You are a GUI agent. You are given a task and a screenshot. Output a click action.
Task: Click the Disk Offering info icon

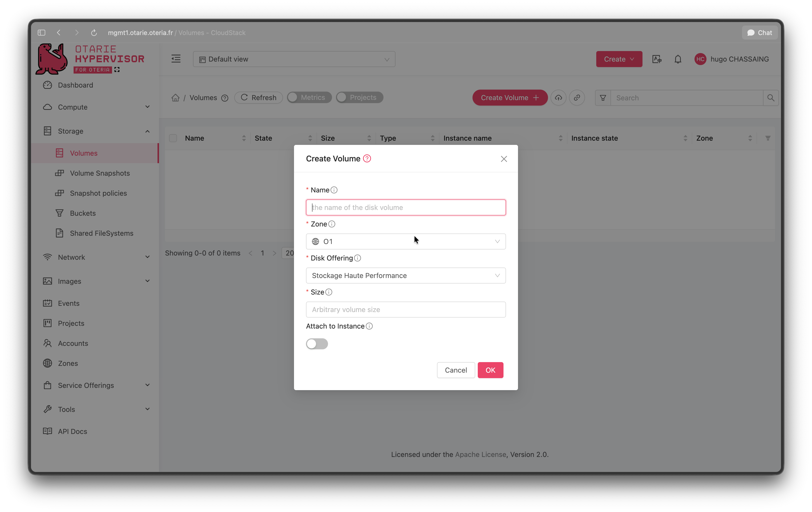tap(357, 258)
